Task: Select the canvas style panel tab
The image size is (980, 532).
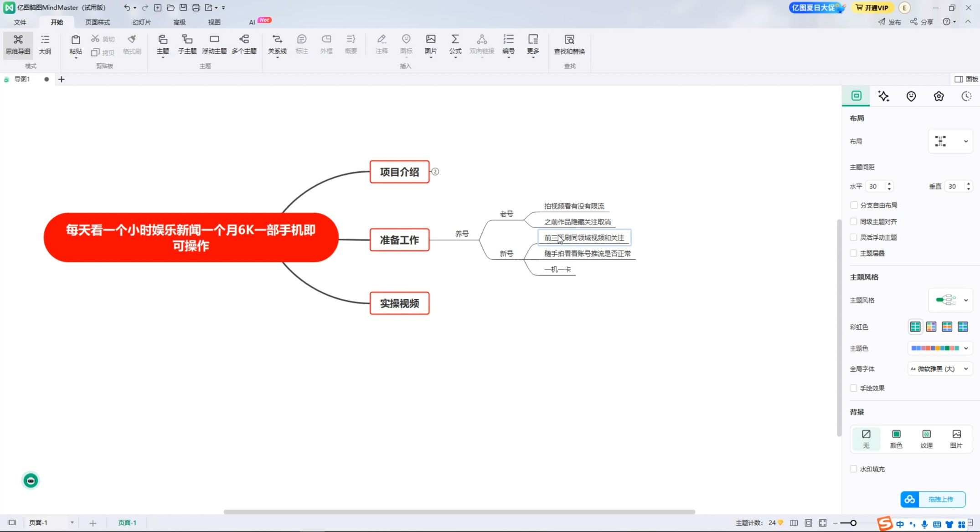Action: (856, 96)
